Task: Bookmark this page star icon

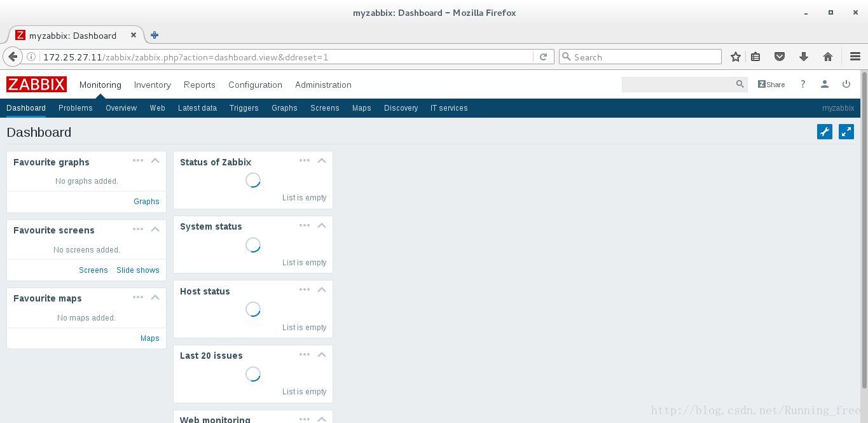Action: pos(736,57)
